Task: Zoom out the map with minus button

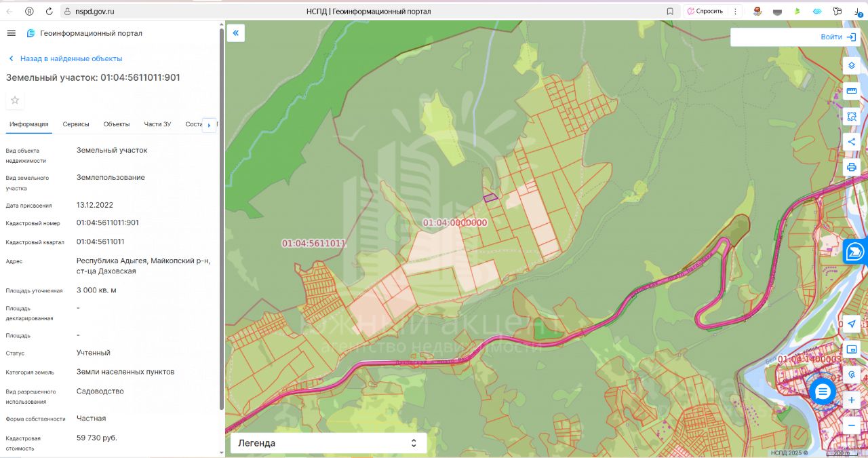Action: tap(852, 425)
